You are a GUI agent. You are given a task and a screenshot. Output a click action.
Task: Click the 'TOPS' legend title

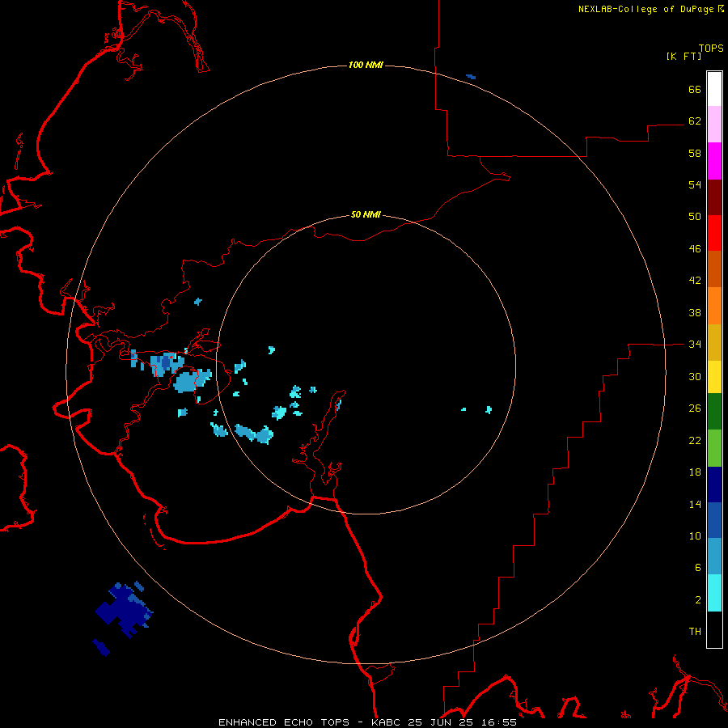click(x=711, y=48)
